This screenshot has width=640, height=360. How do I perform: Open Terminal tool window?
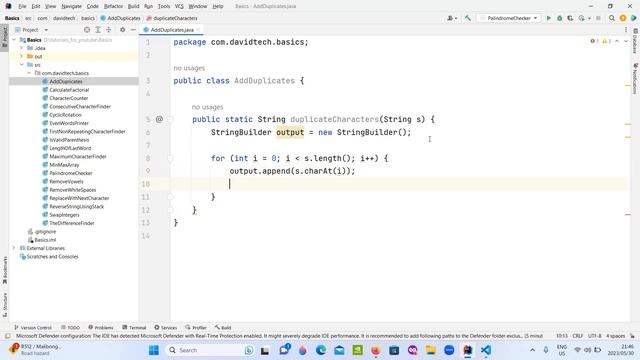click(x=134, y=327)
